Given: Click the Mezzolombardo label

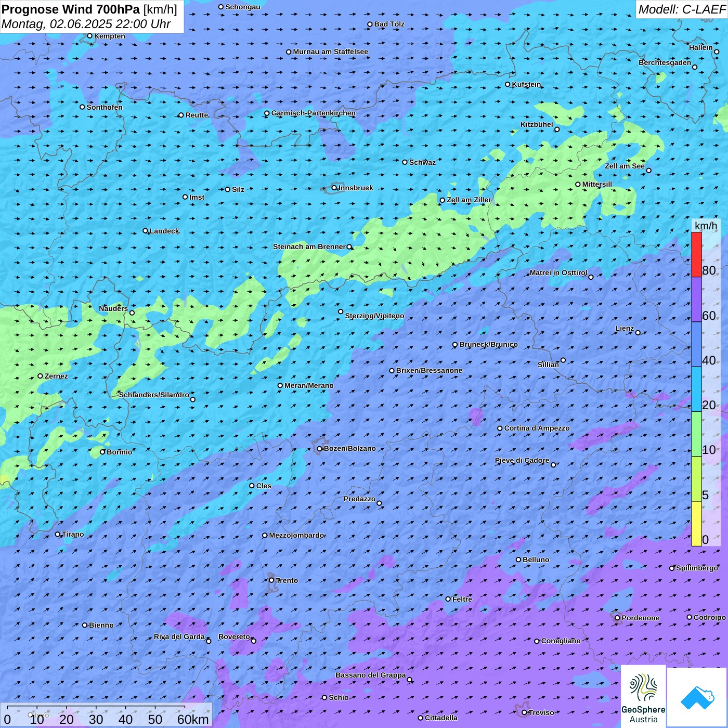Looking at the screenshot, I should (x=296, y=535).
